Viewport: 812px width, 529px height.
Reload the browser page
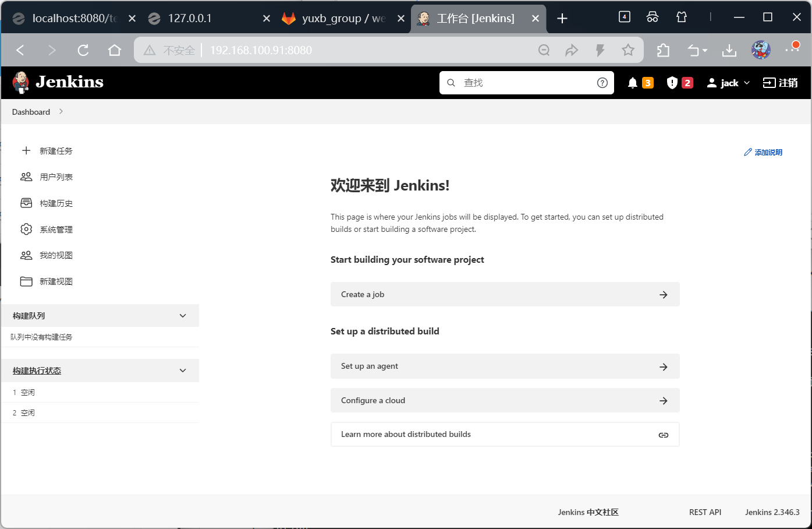[x=83, y=50]
